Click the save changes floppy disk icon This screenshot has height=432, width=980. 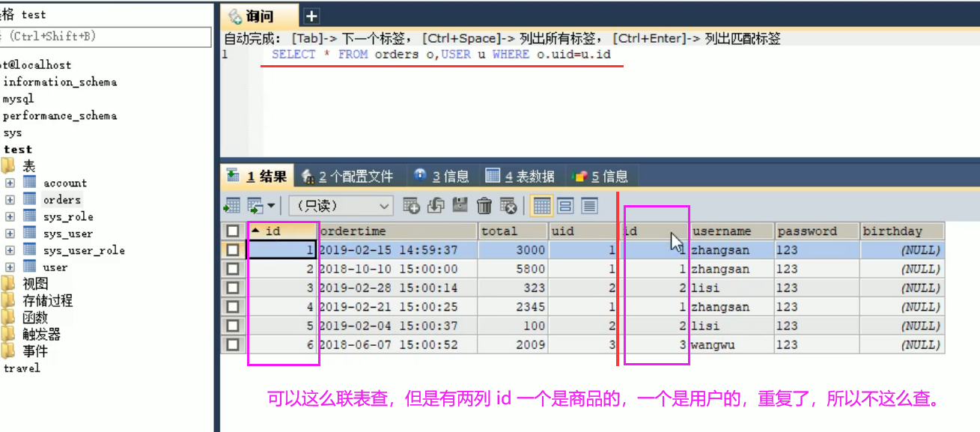pos(460,205)
